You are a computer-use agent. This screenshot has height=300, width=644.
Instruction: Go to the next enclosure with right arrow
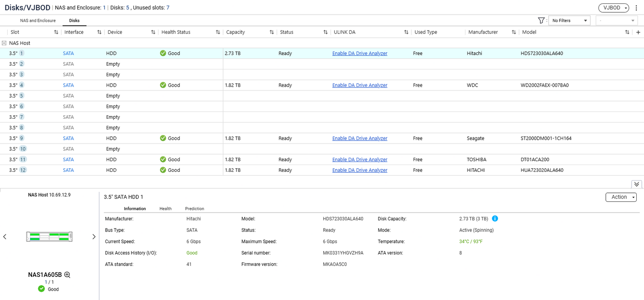94,237
